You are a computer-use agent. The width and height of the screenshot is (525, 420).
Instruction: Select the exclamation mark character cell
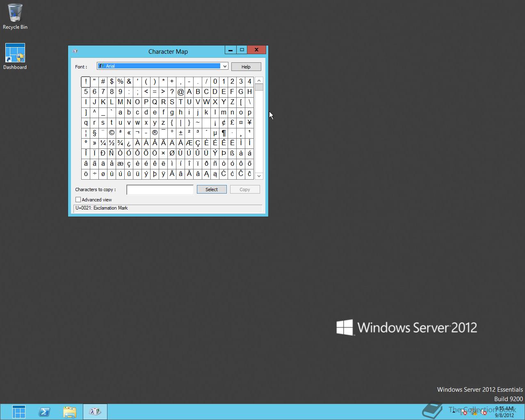pyautogui.click(x=86, y=82)
